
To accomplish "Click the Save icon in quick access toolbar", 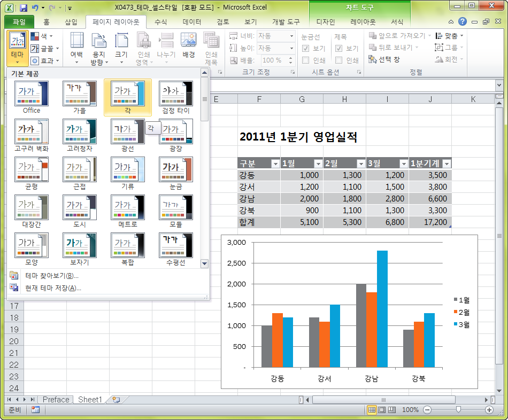I will coord(24,8).
